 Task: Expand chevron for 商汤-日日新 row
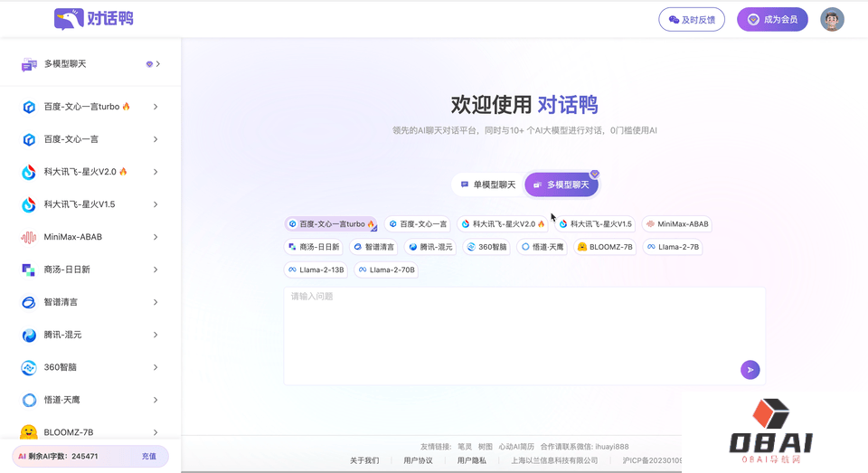click(156, 270)
